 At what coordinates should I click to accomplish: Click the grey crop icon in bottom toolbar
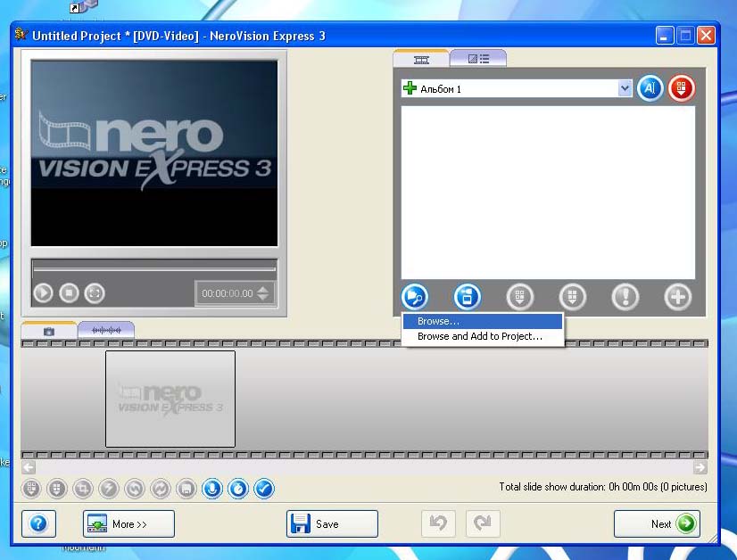tap(83, 489)
